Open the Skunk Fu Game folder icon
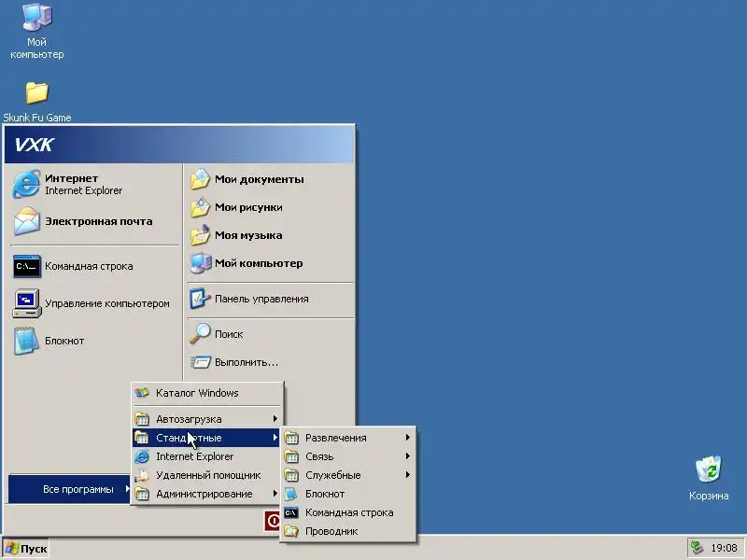Viewport: 747px width, 560px height. (36, 91)
